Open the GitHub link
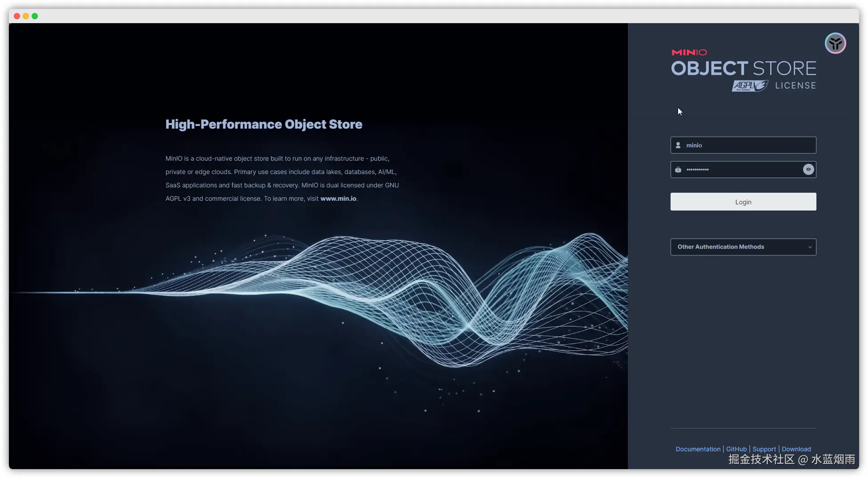 click(736, 449)
